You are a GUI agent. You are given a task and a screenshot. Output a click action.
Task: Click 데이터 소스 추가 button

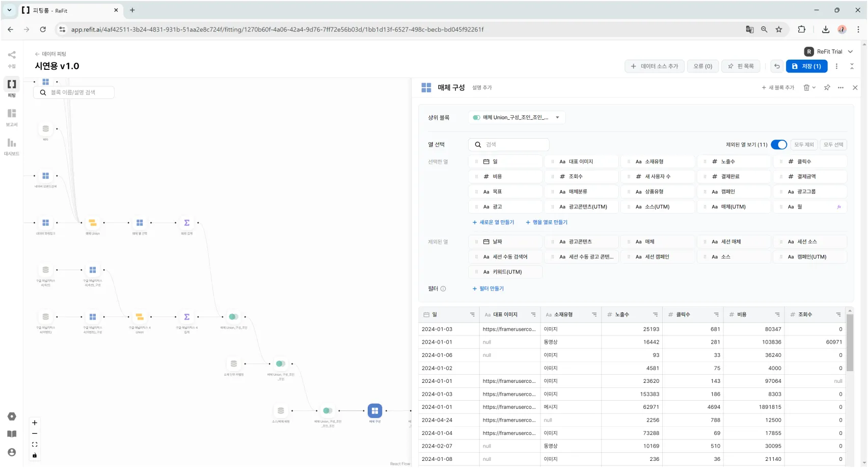coord(655,66)
